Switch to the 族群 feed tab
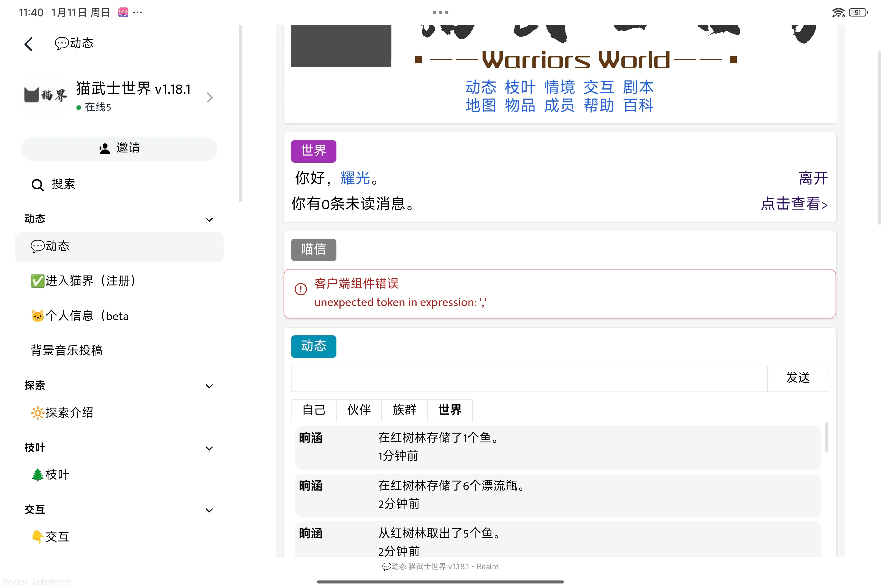Screen dimensions: 881x588 (404, 410)
